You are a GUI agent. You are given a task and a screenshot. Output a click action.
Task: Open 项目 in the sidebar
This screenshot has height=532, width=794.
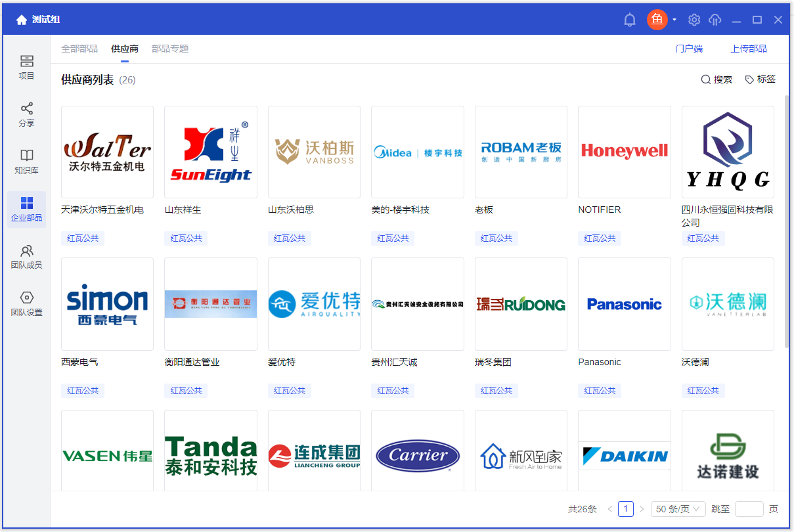[26, 68]
